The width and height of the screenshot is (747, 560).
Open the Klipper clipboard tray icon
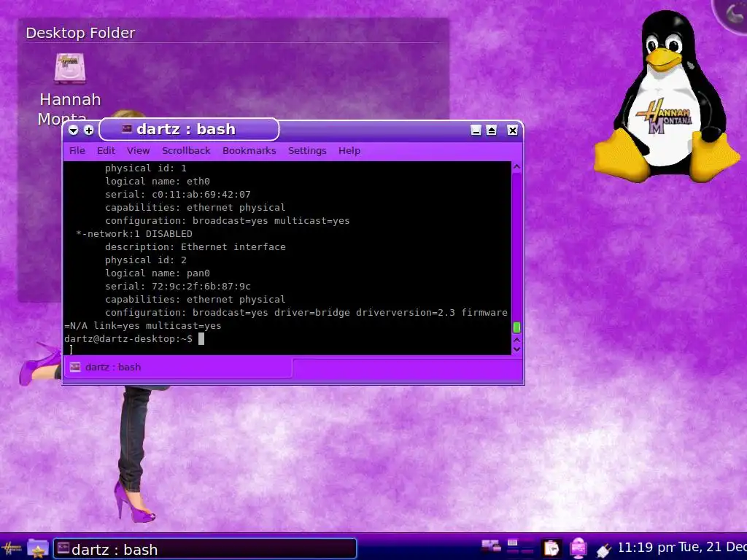pyautogui.click(x=551, y=548)
